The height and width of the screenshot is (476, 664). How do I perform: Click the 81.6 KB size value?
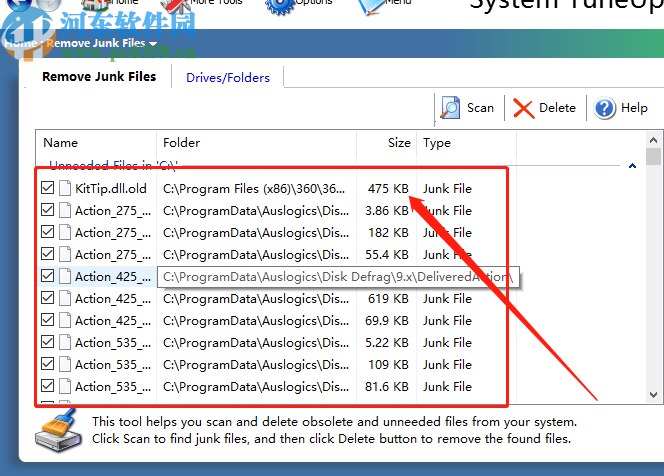[387, 387]
